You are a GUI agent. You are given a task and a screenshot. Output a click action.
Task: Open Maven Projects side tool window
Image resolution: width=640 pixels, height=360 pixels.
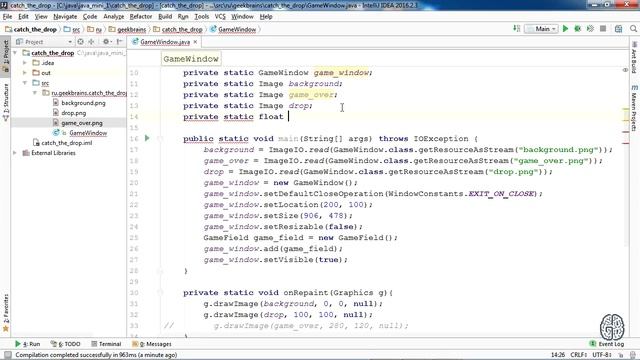pos(634,108)
